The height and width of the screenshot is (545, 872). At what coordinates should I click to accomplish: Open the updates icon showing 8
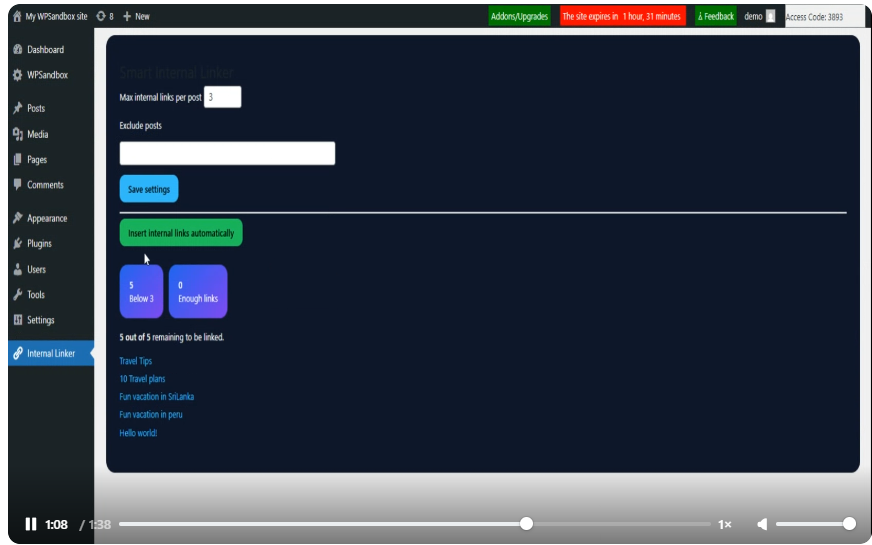tap(101, 16)
